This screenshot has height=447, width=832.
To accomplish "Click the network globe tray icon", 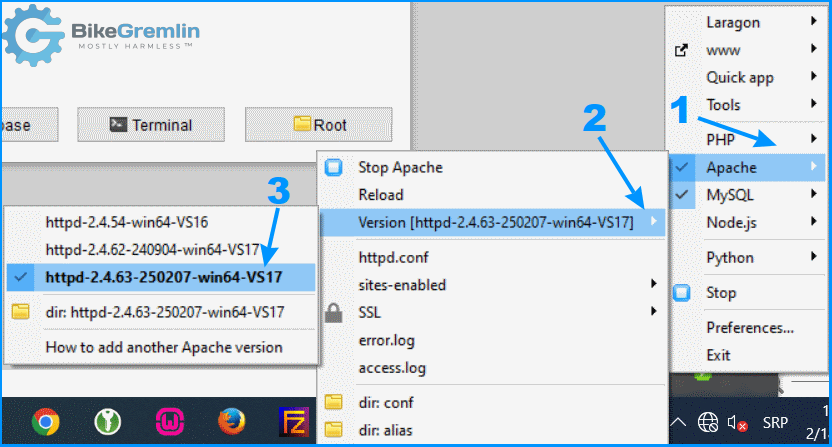I will 708,423.
